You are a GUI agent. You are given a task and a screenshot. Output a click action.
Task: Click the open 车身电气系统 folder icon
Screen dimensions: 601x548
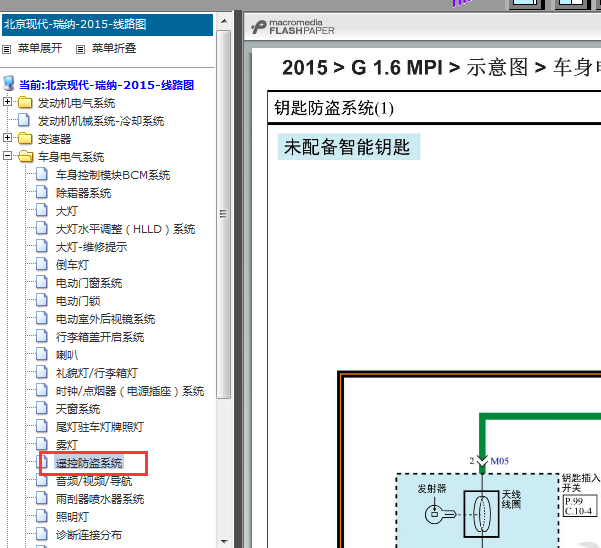coord(25,156)
